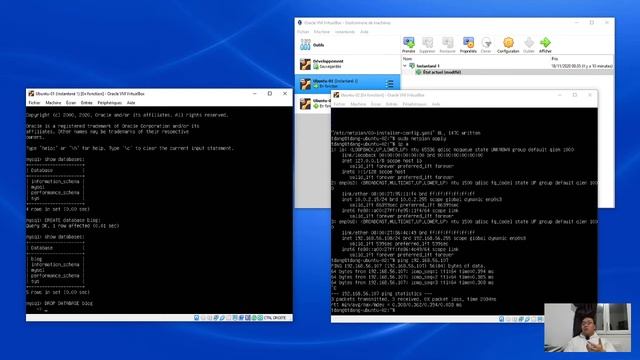
Task: Select the Instantané 1 snapshot row
Action: click(x=507, y=66)
